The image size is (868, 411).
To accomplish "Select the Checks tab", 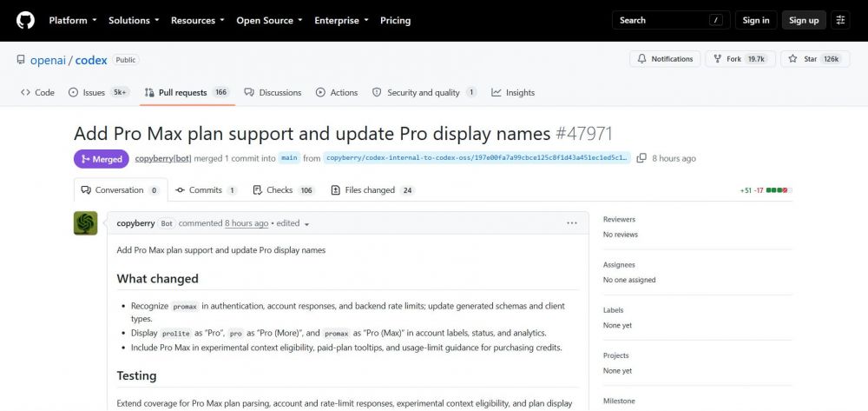I will pos(284,190).
